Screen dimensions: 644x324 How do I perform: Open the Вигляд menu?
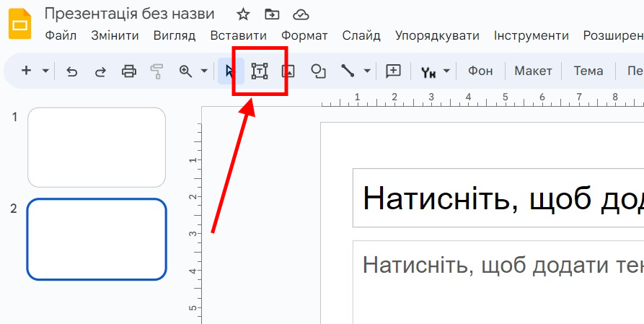tap(175, 36)
